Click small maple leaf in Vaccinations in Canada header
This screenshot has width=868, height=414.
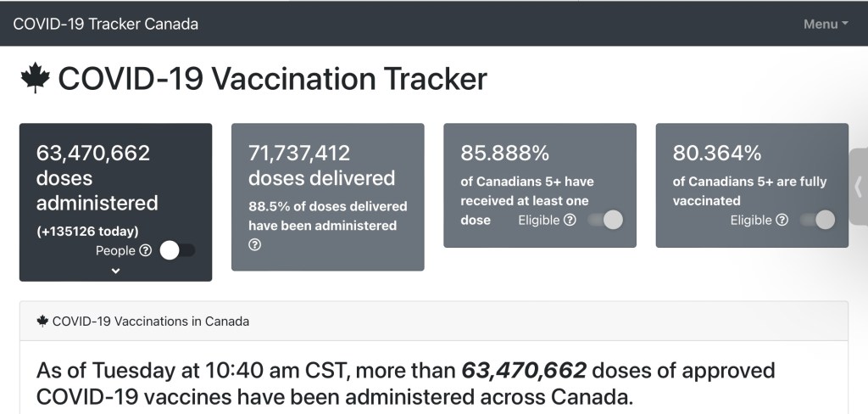pos(42,322)
